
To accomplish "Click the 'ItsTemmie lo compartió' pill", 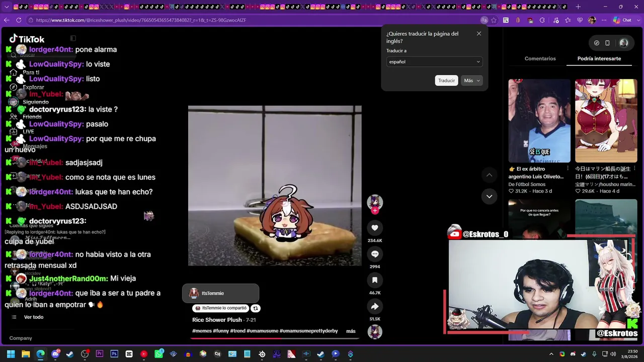I will [221, 308].
